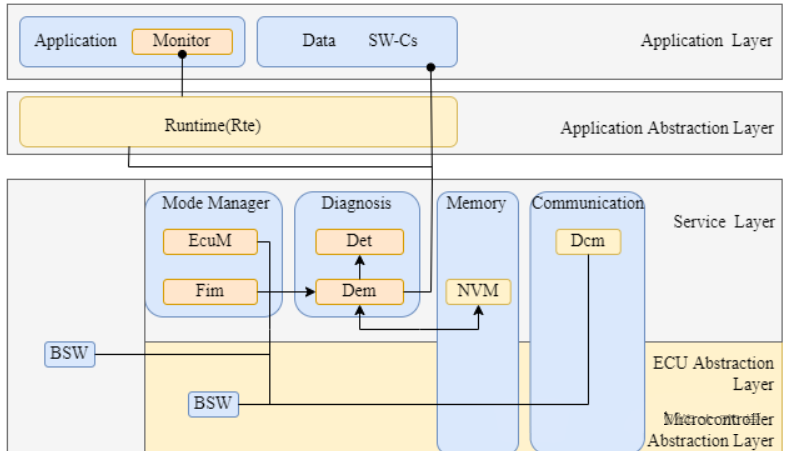Select the Communication column header
Screen dimensions: 786x451
tap(587, 204)
